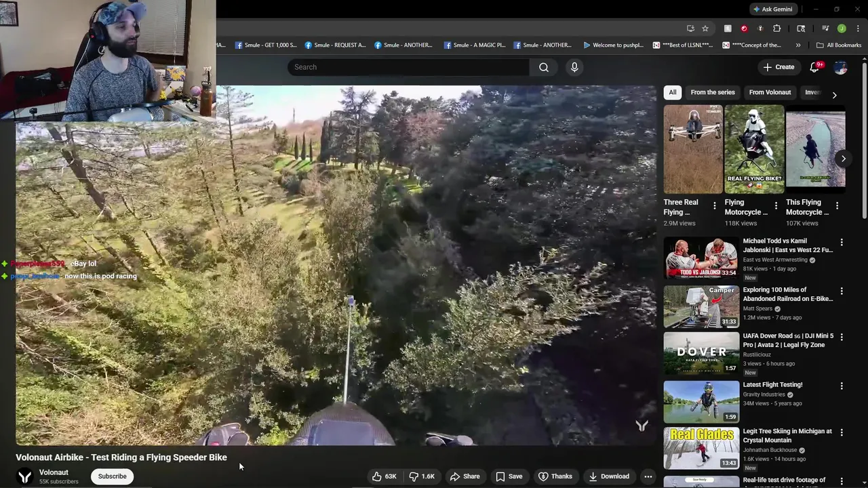Click the Volonaut channel avatar
This screenshot has width=868, height=488.
pos(25,476)
